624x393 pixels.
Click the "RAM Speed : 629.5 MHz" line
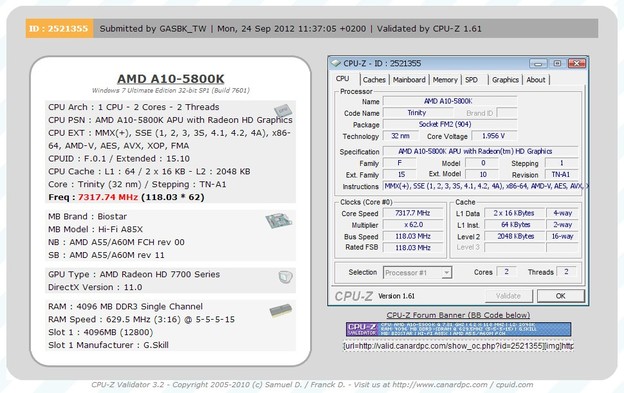142,319
